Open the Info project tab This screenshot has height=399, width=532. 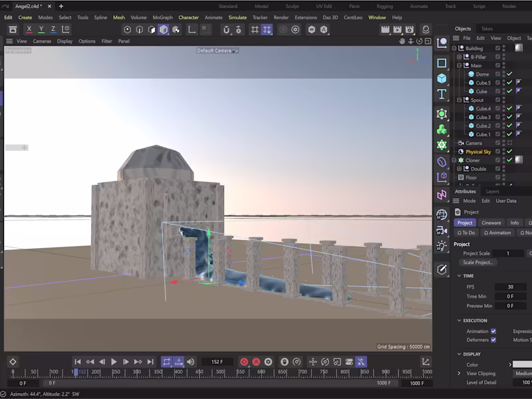(x=514, y=223)
